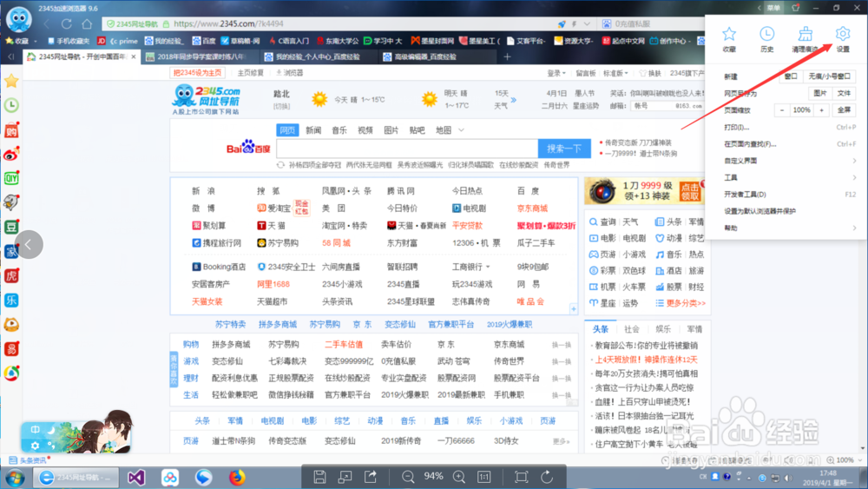Screen dimensions: 868x489
Task: Decrease page zoom with minus button
Action: (782, 109)
